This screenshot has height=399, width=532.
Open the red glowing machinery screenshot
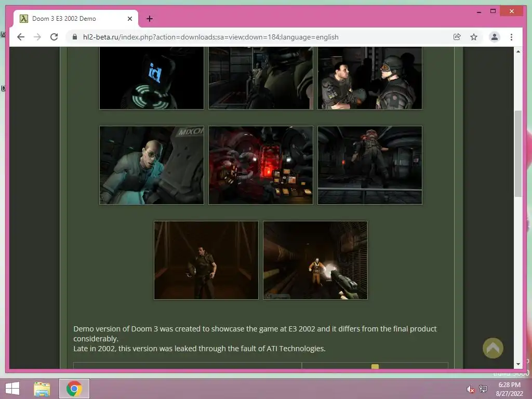[261, 165]
